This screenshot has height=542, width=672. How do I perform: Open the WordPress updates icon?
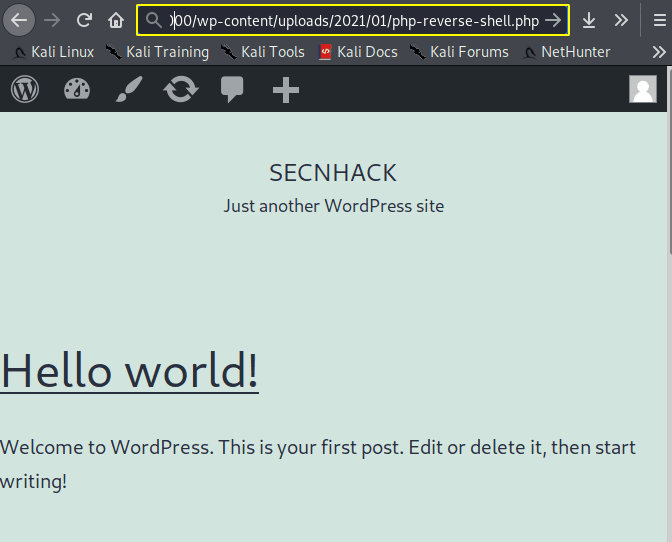pos(181,89)
